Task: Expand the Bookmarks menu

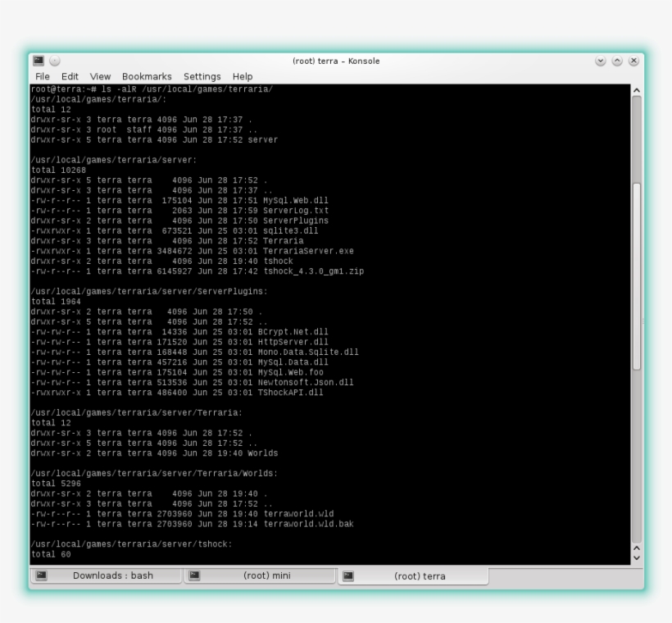Action: tap(147, 76)
